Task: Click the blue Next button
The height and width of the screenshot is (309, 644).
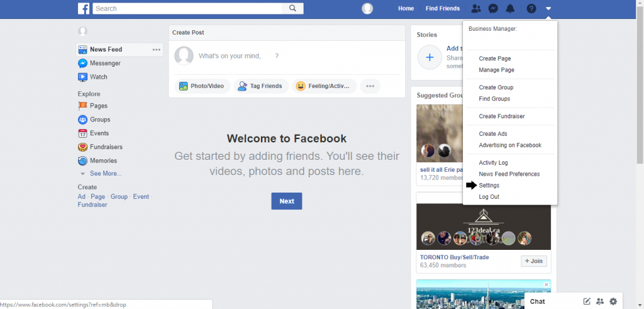Action: pos(287,201)
